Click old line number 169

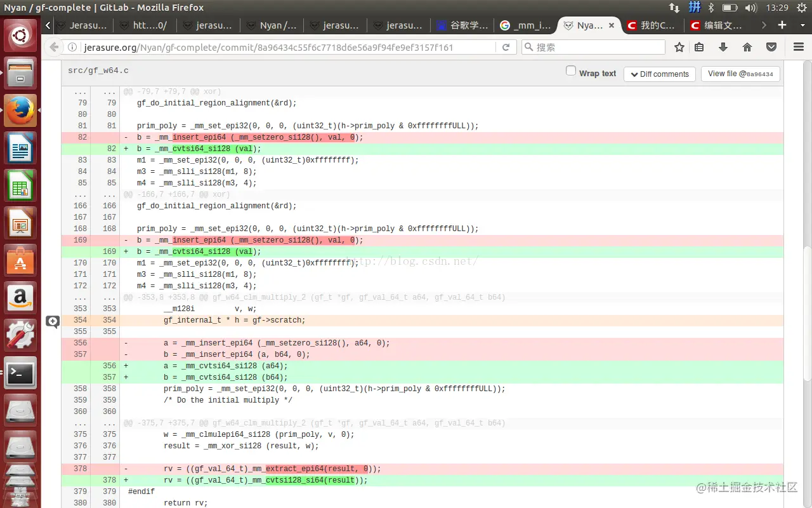point(80,240)
